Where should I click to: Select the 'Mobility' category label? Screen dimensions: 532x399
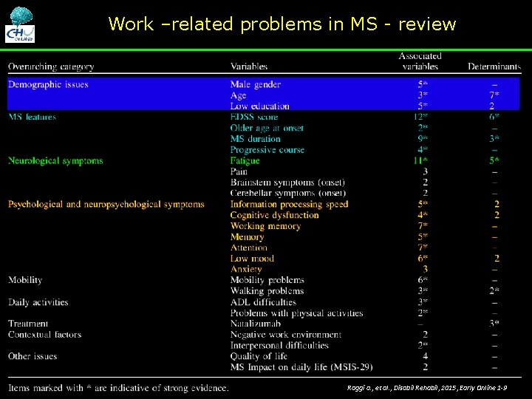pyautogui.click(x=25, y=280)
